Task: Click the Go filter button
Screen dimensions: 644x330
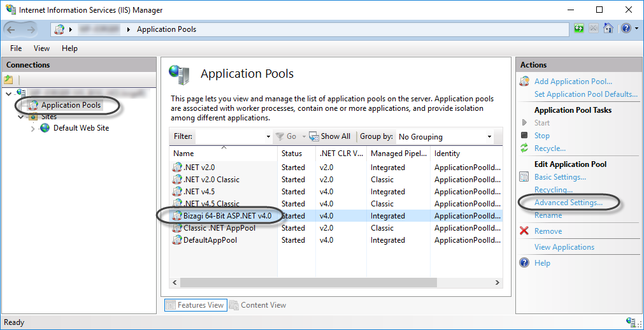Action: pos(286,136)
